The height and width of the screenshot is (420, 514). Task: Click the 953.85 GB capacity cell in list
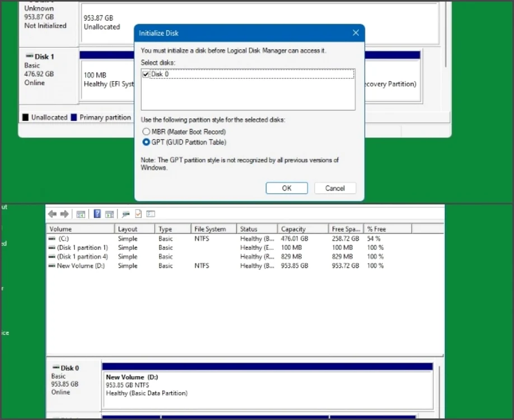point(295,266)
